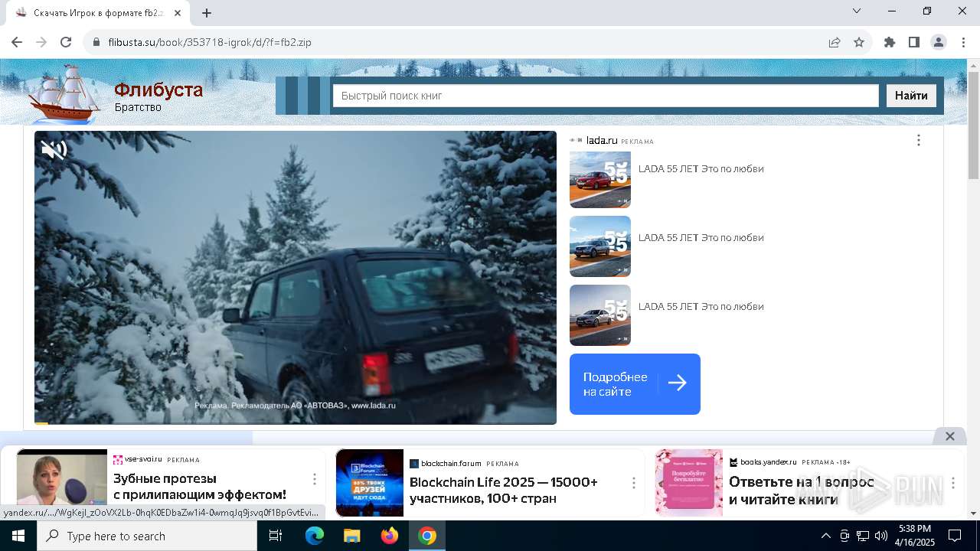Image resolution: width=980 pixels, height=551 pixels.
Task: Open options for the vse-svoi.ru ad
Action: [x=314, y=480]
